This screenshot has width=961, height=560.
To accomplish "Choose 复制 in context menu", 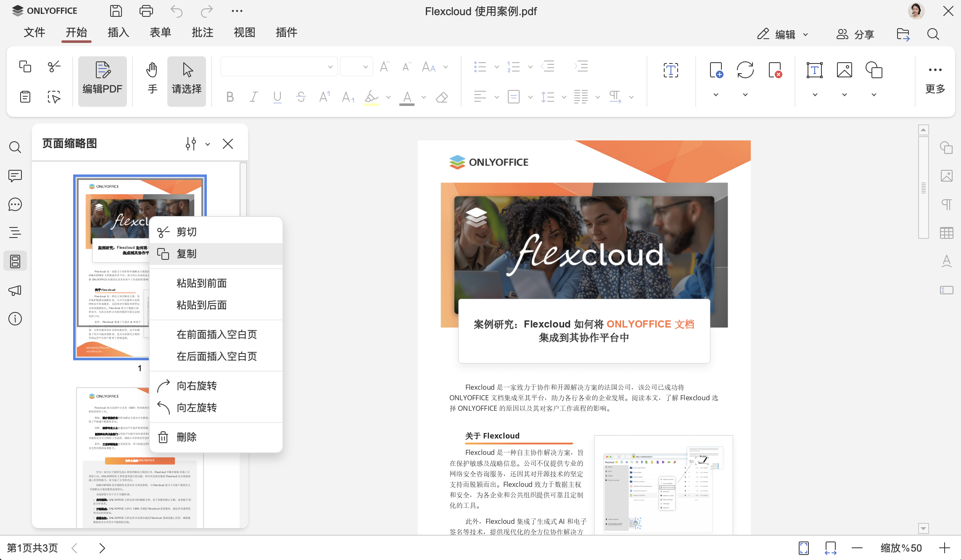I will [216, 254].
